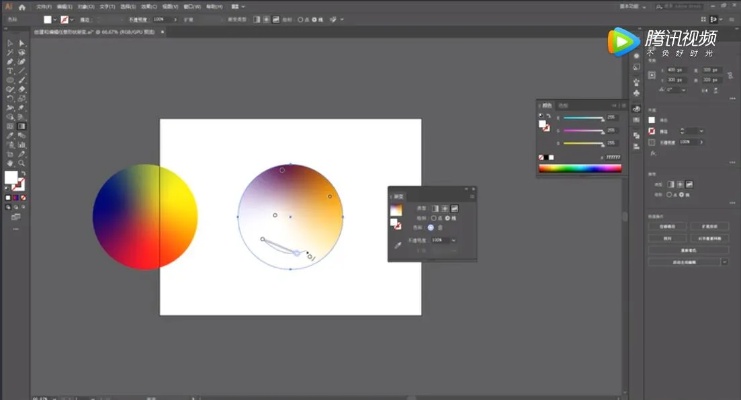Screen dimensions: 741x400
Task: Select Points radio in floating Gradient panel
Action: [434, 218]
